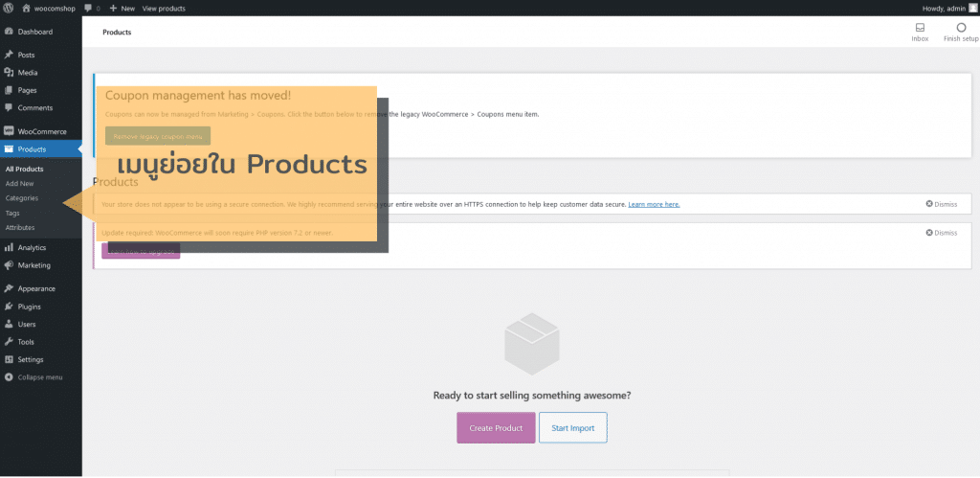Click the comments bubble icon in admin bar
The image size is (980, 478).
click(x=89, y=8)
